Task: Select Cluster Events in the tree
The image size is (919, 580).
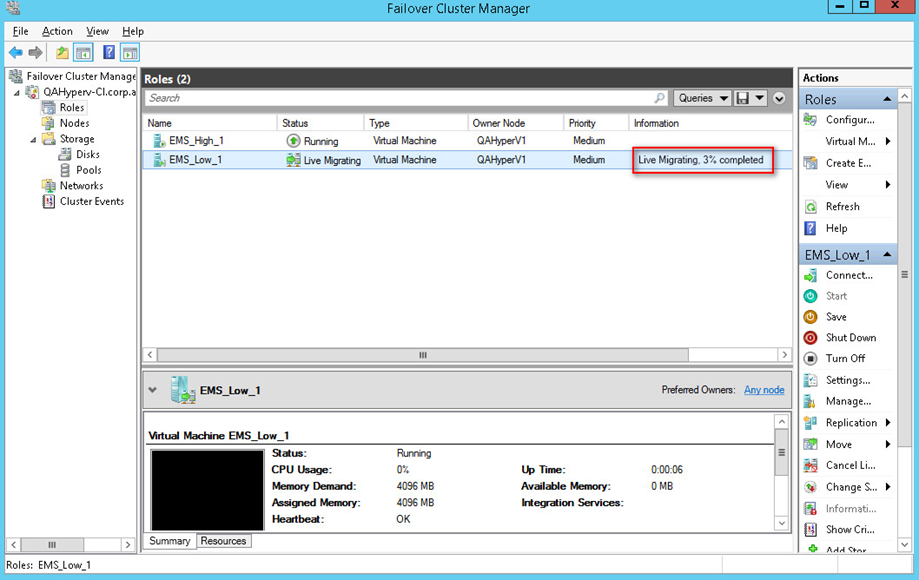Action: point(91,201)
